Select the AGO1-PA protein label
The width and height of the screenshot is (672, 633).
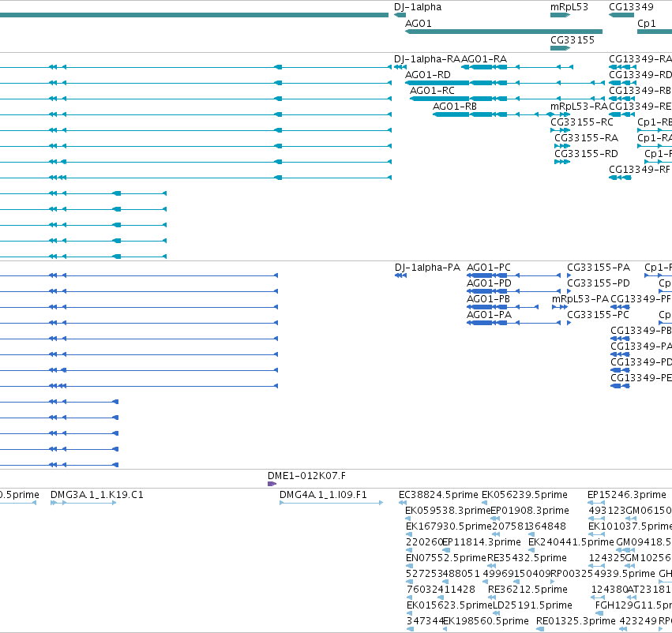point(489,315)
